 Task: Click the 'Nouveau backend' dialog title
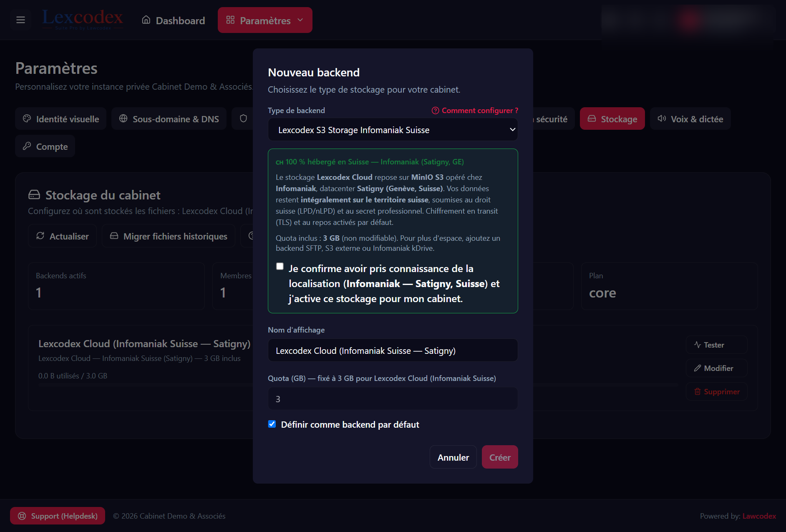click(x=314, y=73)
